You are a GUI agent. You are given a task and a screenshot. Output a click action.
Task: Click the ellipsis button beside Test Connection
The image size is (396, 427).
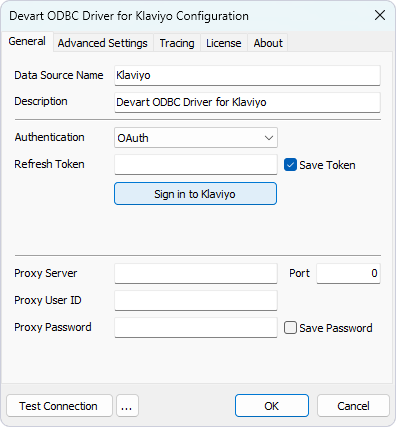tap(127, 406)
